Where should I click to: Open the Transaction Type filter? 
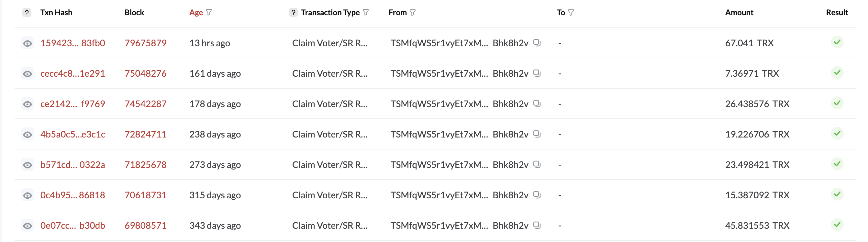pos(366,13)
